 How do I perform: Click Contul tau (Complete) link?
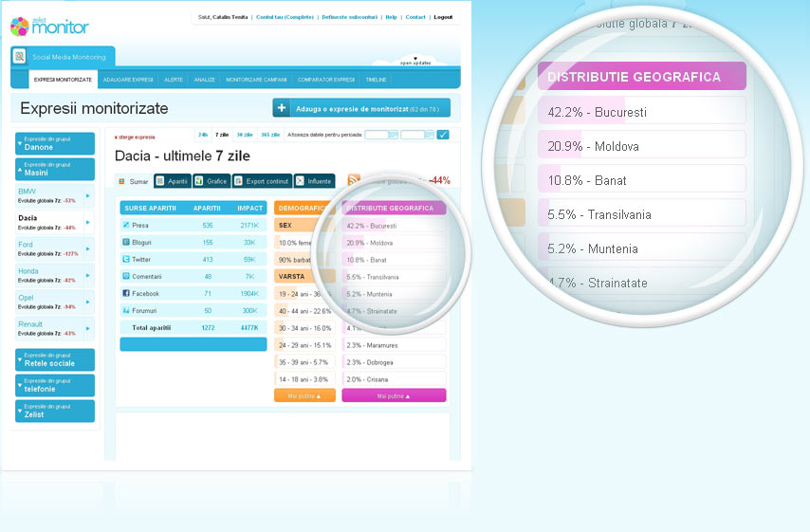tap(285, 17)
